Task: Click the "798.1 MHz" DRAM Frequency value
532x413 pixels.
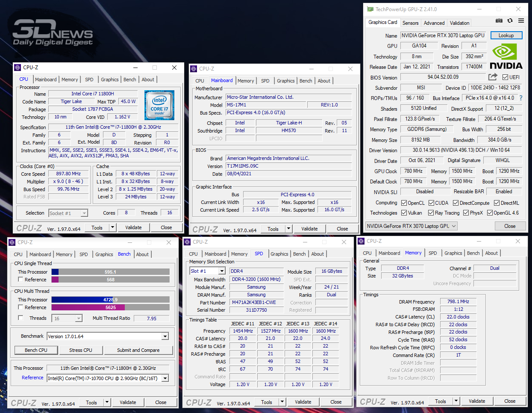Action: pos(458,302)
